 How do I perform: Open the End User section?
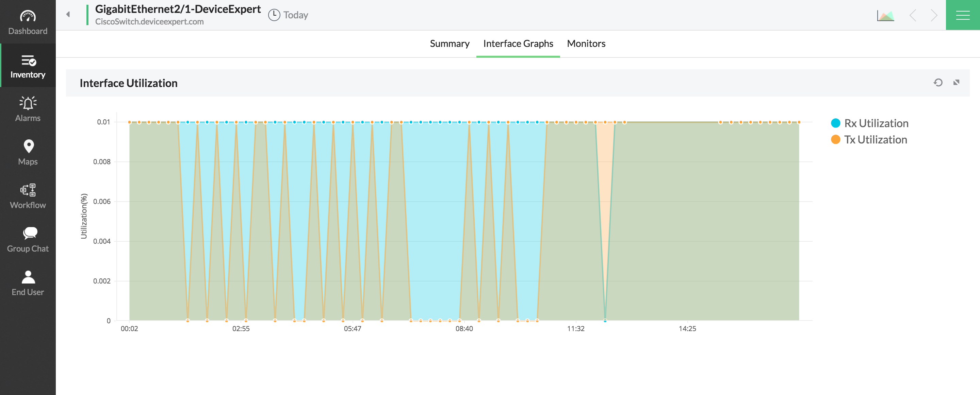pyautogui.click(x=28, y=283)
